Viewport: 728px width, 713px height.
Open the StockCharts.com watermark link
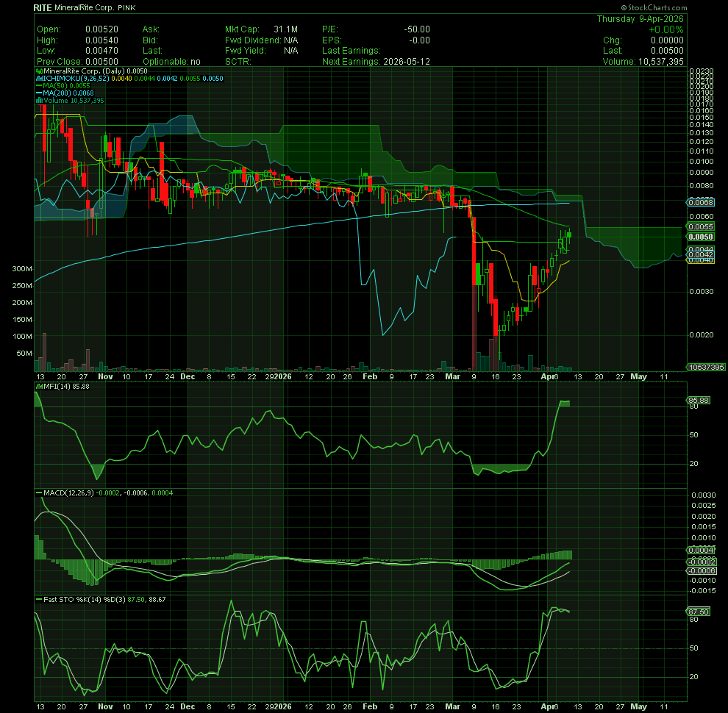click(x=654, y=7)
